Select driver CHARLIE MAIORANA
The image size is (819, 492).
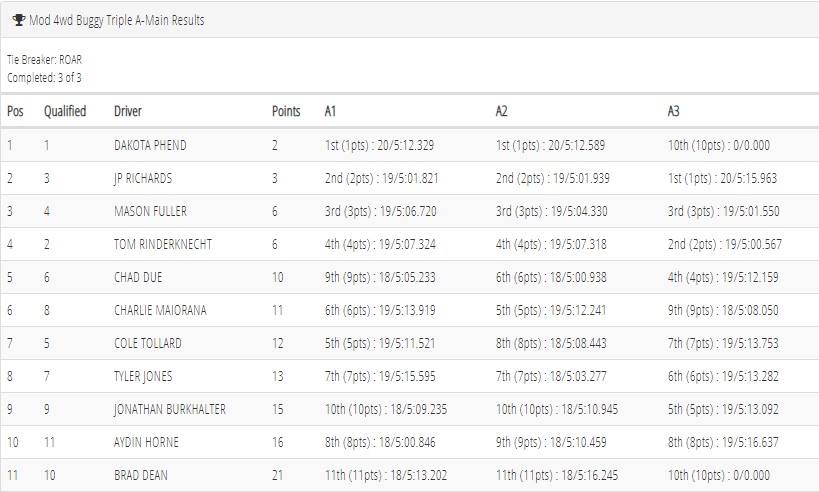[x=160, y=310]
